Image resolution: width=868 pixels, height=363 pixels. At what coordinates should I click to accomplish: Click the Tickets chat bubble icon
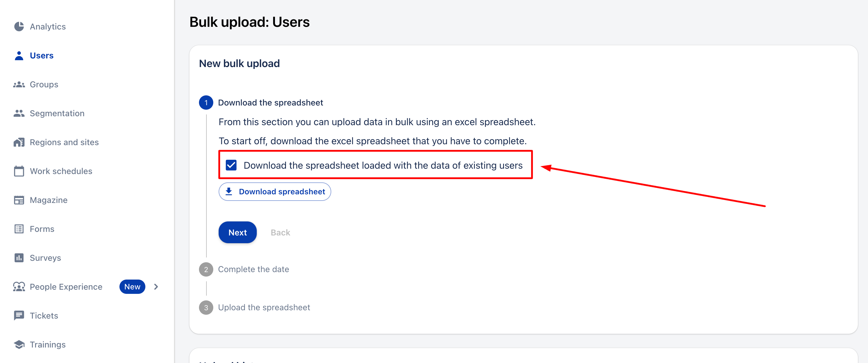pos(19,316)
